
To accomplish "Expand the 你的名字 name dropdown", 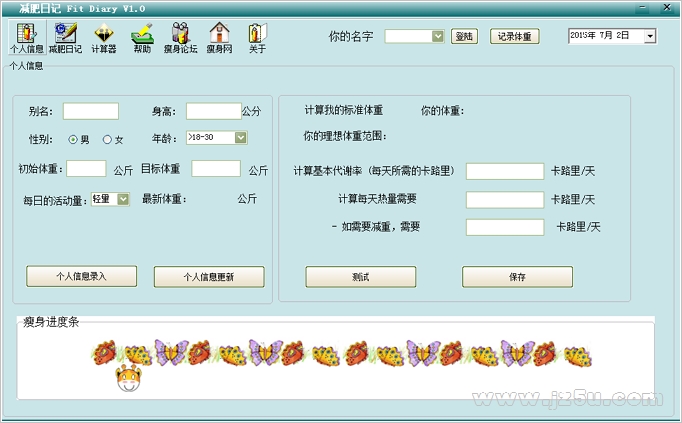I will click(x=438, y=37).
